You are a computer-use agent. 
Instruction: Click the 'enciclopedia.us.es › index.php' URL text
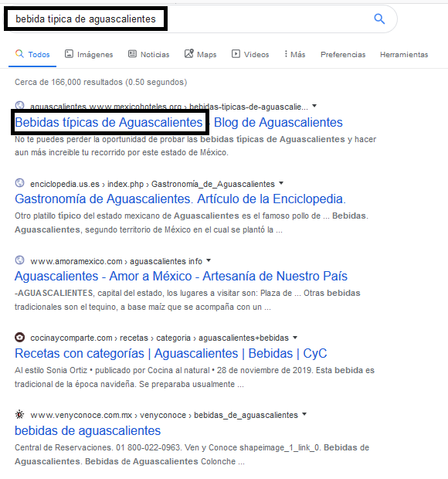[x=152, y=184]
